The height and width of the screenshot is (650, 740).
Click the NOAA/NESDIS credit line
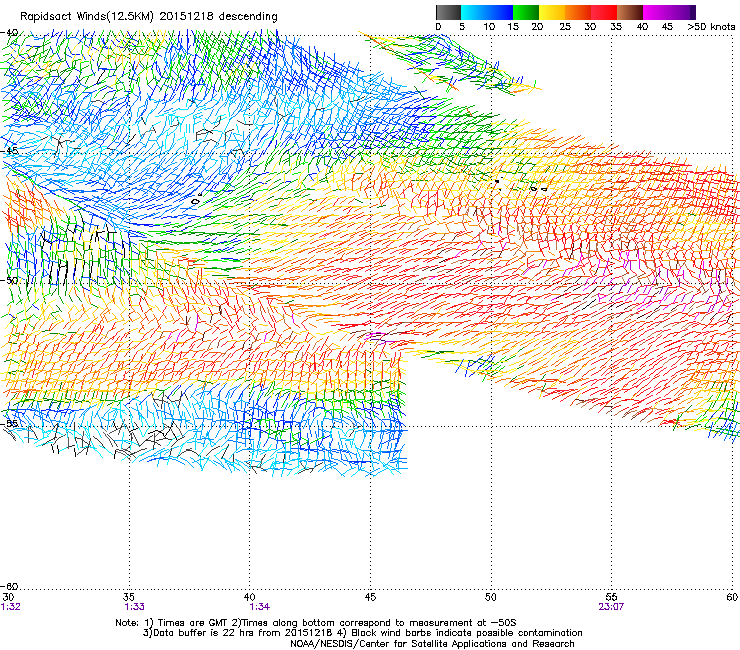click(432, 644)
